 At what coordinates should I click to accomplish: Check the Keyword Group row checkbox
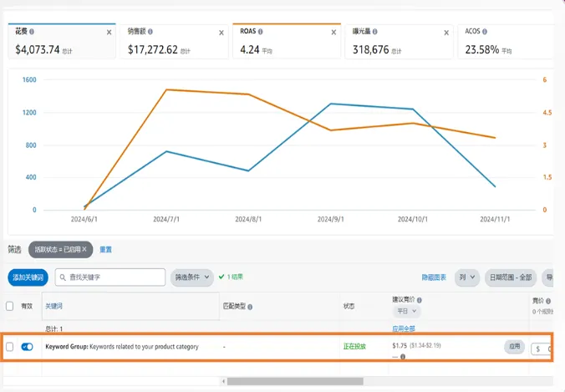point(10,347)
